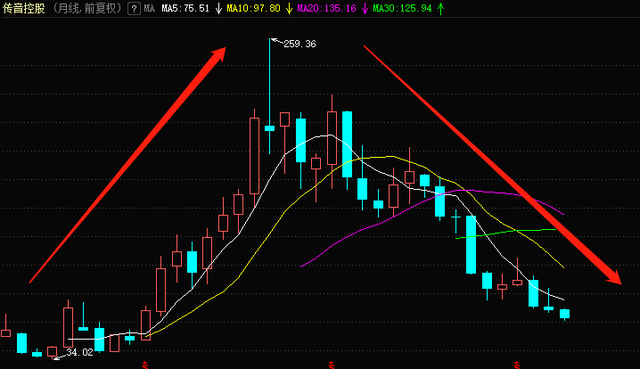The height and width of the screenshot is (369, 640).
Task: Click the 传音控股 stock name
Action: click(24, 8)
